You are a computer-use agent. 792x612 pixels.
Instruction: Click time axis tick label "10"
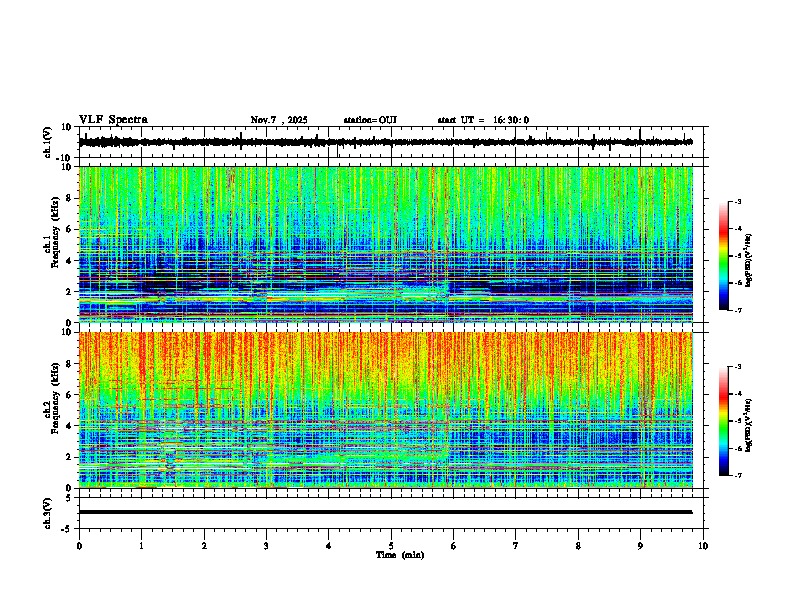[703, 546]
